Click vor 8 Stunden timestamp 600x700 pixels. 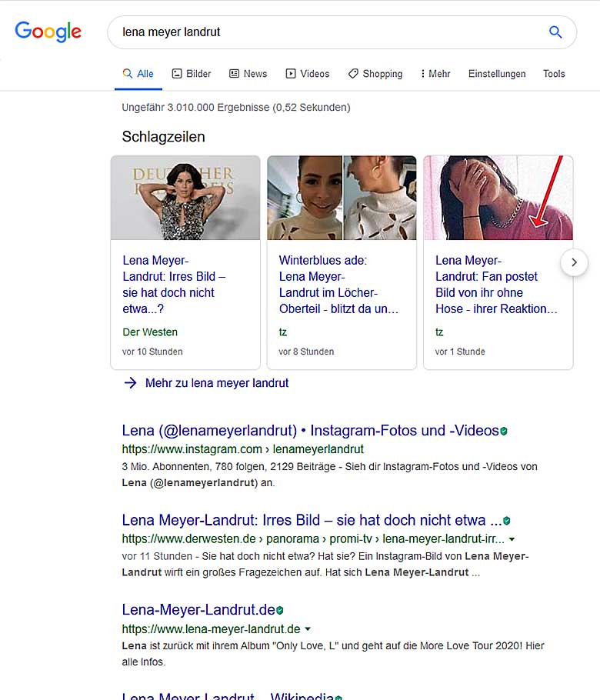pyautogui.click(x=306, y=352)
